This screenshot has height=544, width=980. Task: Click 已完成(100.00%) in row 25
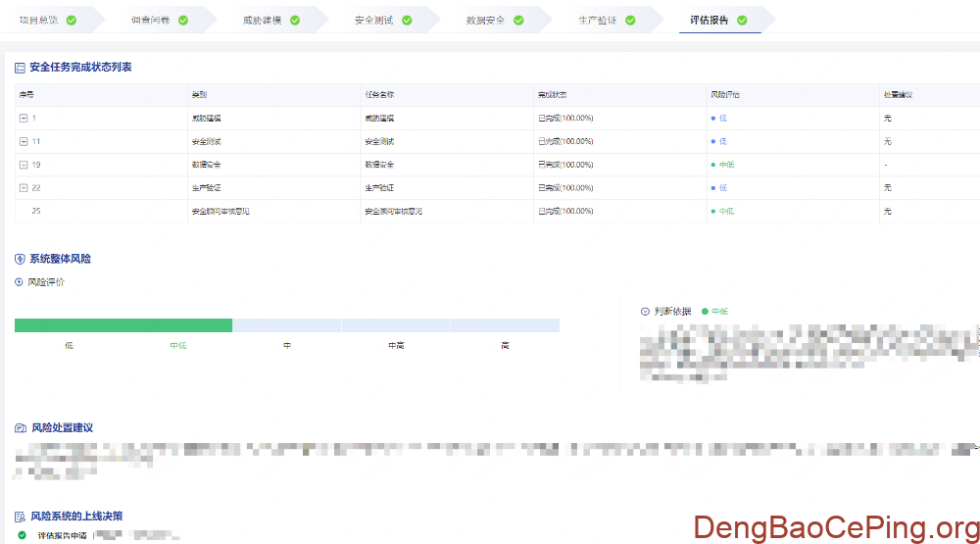pyautogui.click(x=565, y=212)
